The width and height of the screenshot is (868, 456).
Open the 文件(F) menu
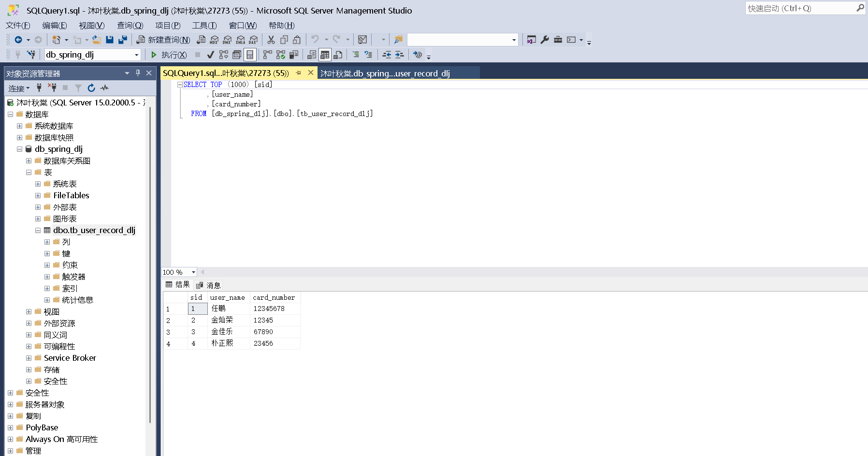(x=18, y=25)
